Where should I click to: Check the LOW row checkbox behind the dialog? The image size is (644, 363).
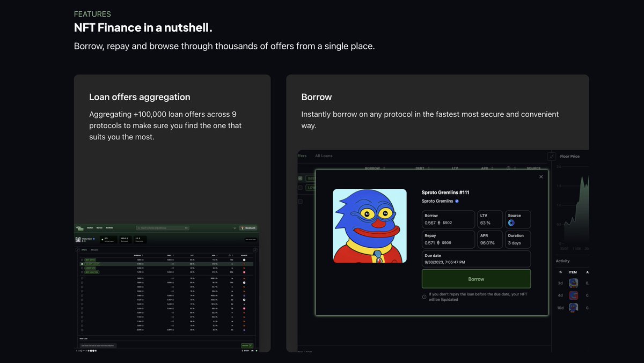(x=301, y=188)
